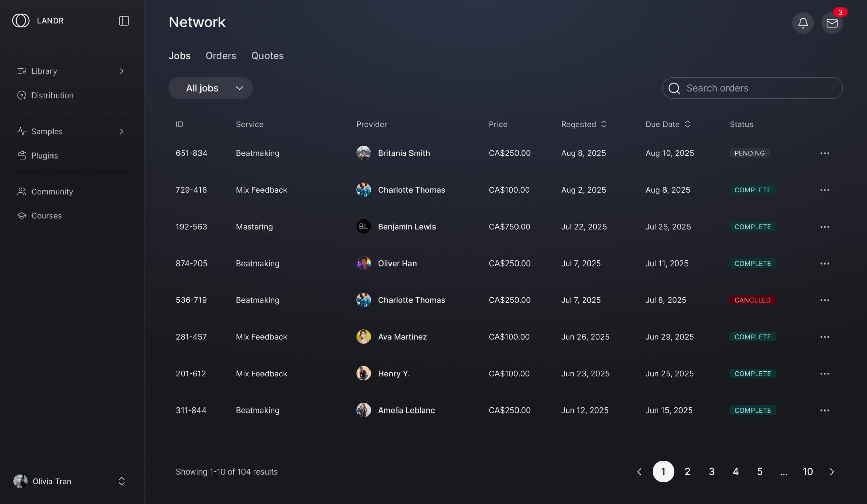Image resolution: width=867 pixels, height=504 pixels.
Task: Click Britania Smith's avatar
Action: [363, 153]
